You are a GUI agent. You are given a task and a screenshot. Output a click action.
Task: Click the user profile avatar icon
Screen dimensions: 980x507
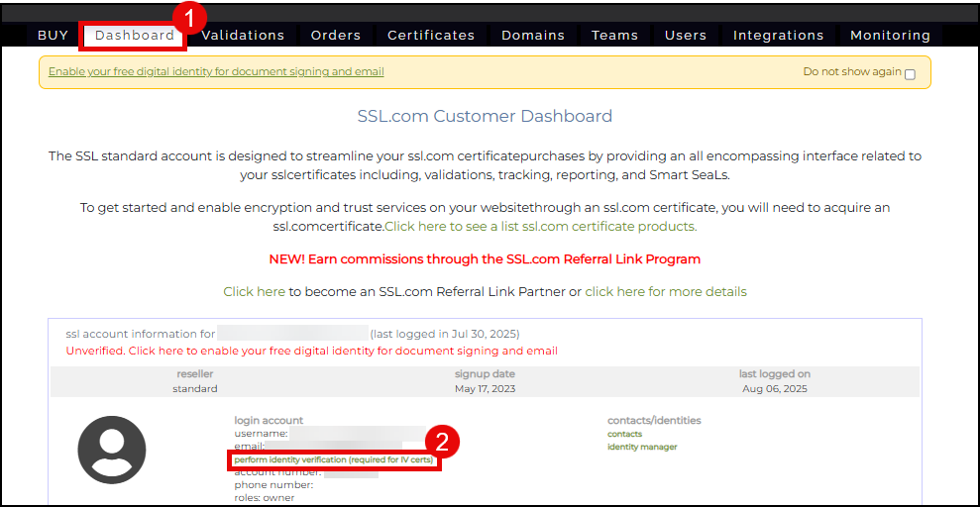[112, 450]
